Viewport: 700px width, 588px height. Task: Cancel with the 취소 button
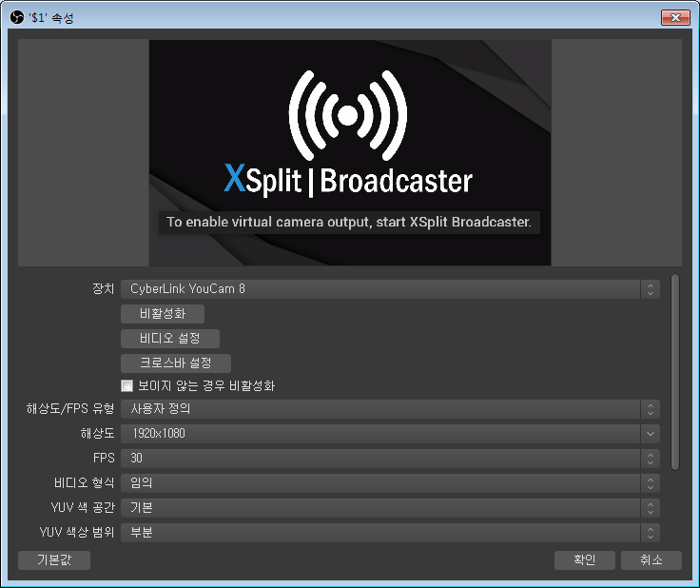coord(651,559)
